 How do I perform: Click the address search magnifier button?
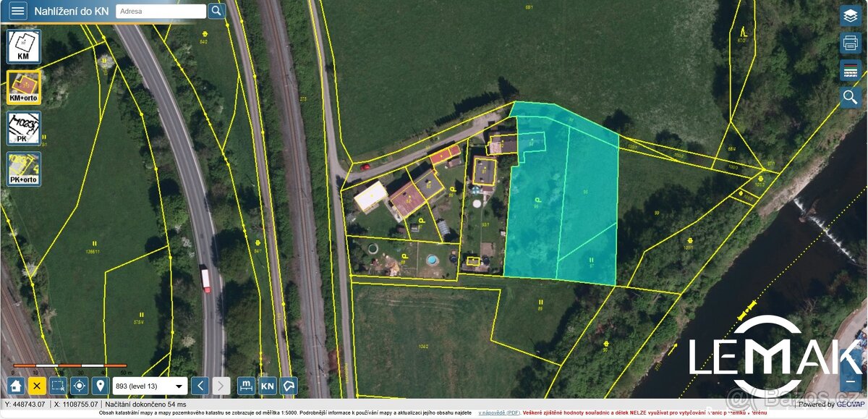(x=216, y=11)
